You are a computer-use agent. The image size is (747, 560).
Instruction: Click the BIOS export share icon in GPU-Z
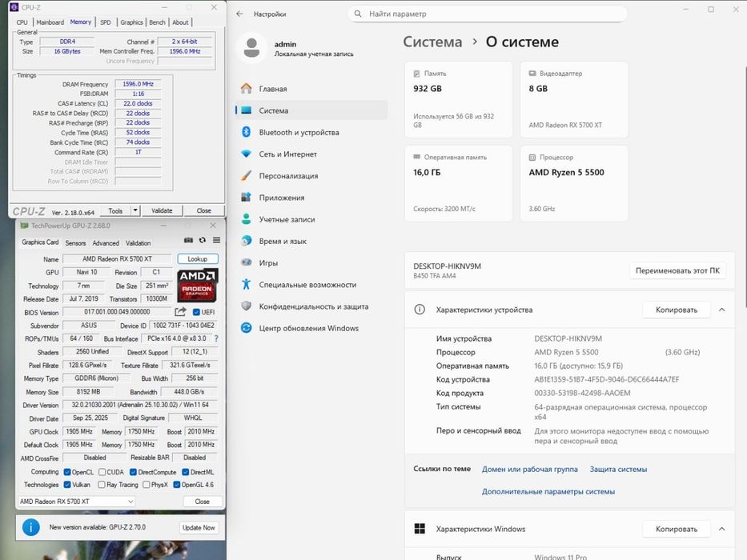point(180,312)
